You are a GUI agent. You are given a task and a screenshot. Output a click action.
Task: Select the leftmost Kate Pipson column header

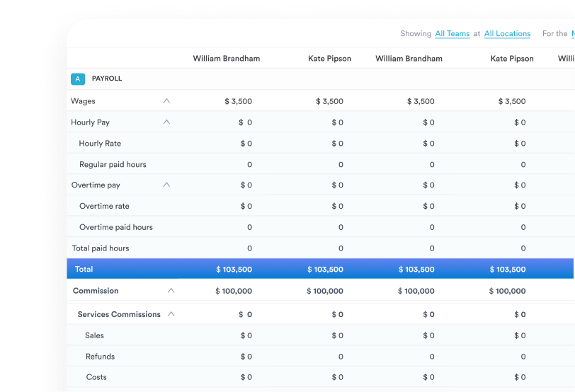click(x=329, y=59)
